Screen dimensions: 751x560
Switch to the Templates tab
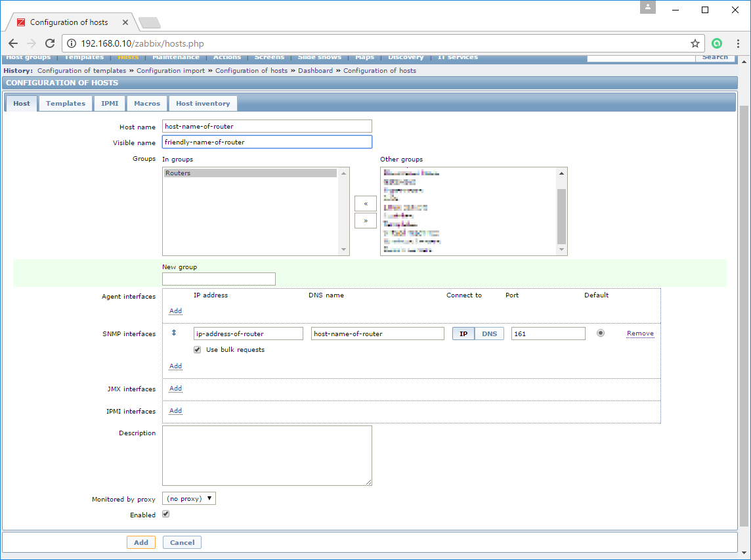pos(66,104)
